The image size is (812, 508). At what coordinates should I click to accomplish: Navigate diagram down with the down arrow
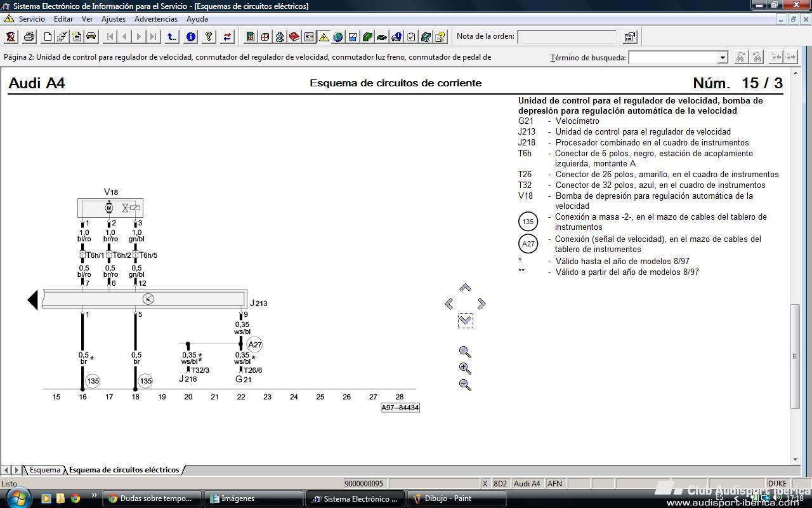tap(465, 320)
